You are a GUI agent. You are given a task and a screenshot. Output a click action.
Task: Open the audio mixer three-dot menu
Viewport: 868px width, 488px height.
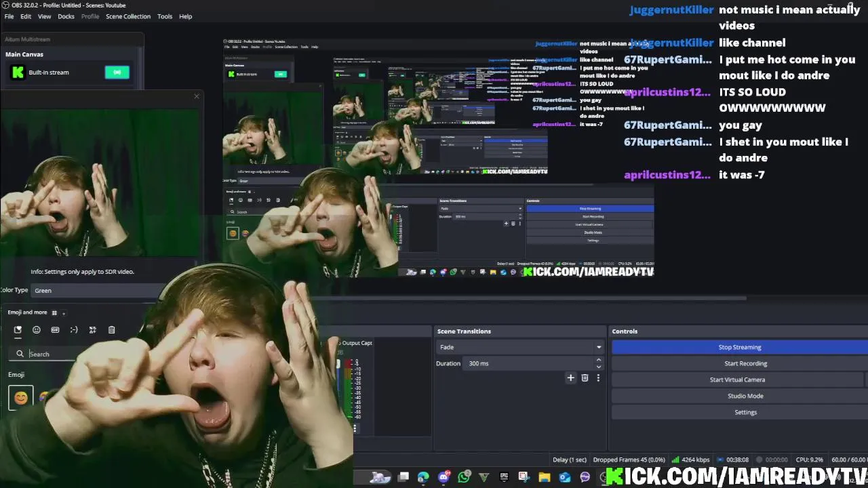point(355,428)
